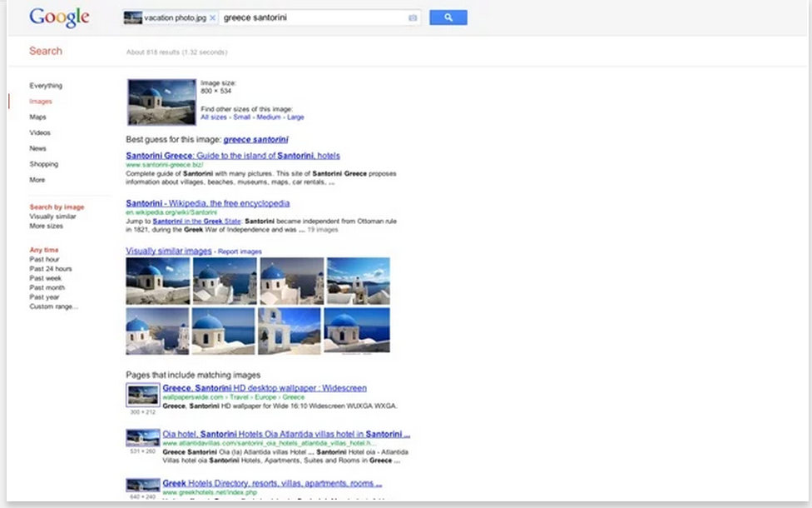Image resolution: width=812 pixels, height=508 pixels.
Task: Click the camera search-by-image icon
Action: 412,17
